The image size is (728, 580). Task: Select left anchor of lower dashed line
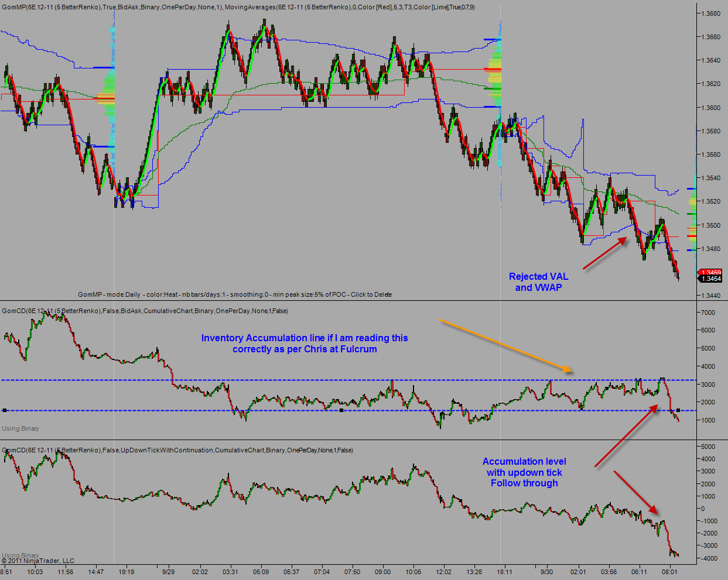click(x=5, y=410)
